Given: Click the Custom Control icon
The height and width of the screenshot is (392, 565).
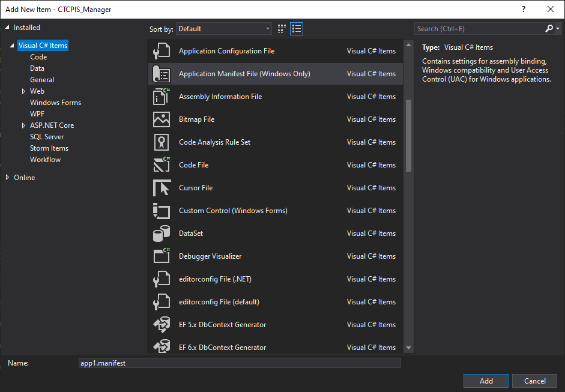Looking at the screenshot, I should pyautogui.click(x=162, y=211).
